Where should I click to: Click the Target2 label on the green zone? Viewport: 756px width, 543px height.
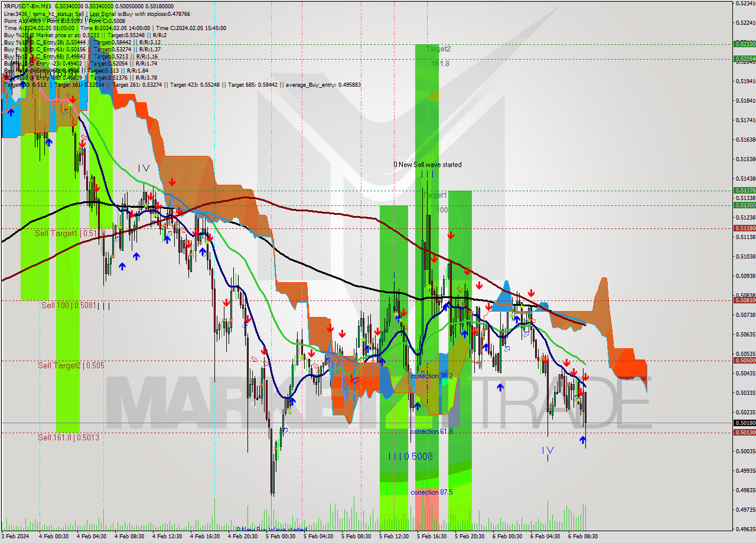pos(438,49)
